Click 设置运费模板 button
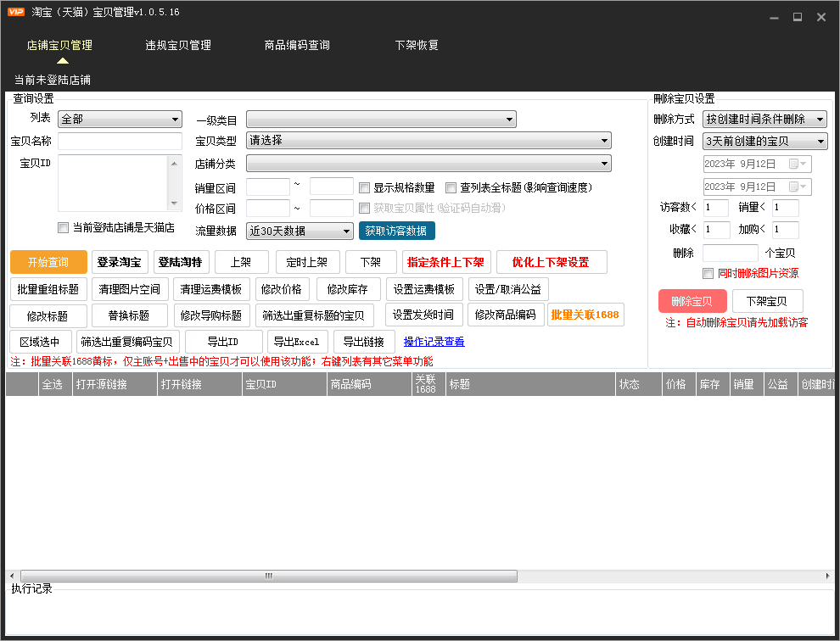 coord(424,289)
